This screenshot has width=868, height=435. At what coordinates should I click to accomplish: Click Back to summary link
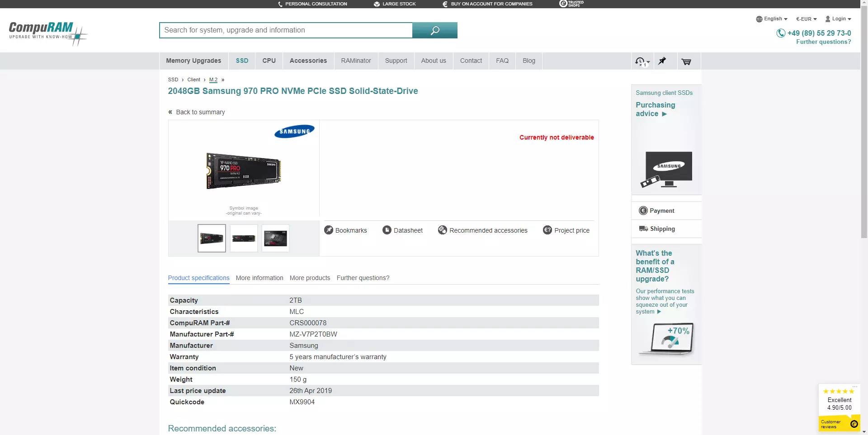pyautogui.click(x=200, y=112)
